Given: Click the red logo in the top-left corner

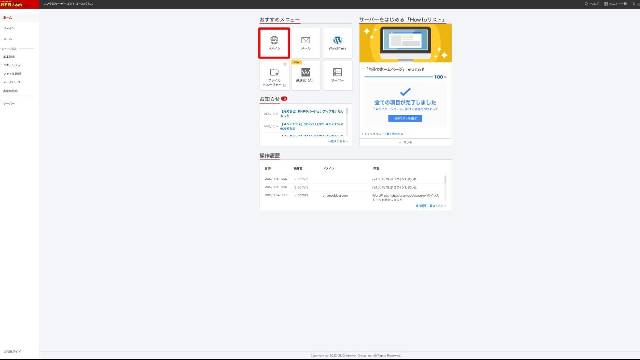Looking at the screenshot, I should click(19, 4).
